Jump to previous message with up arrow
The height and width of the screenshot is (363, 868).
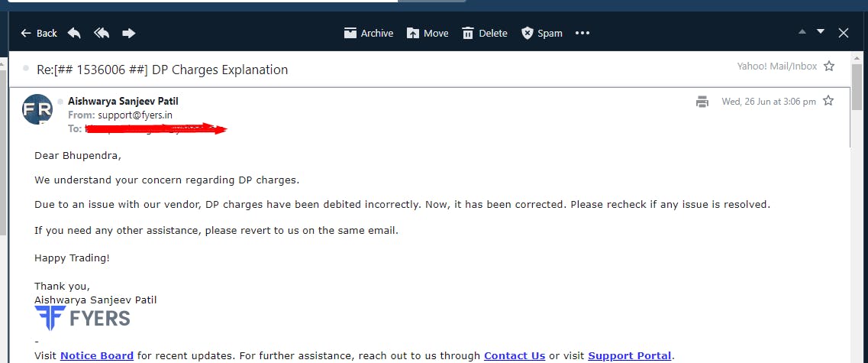coord(802,32)
